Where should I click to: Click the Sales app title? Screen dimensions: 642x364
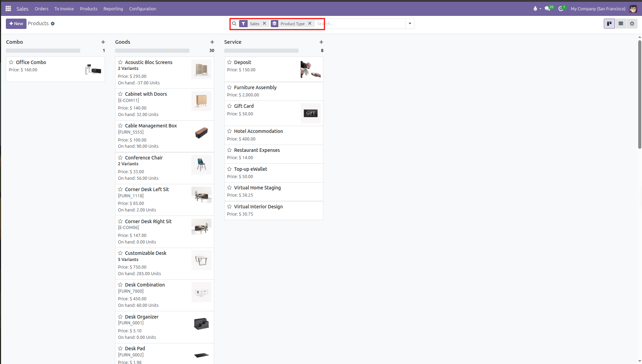point(22,9)
